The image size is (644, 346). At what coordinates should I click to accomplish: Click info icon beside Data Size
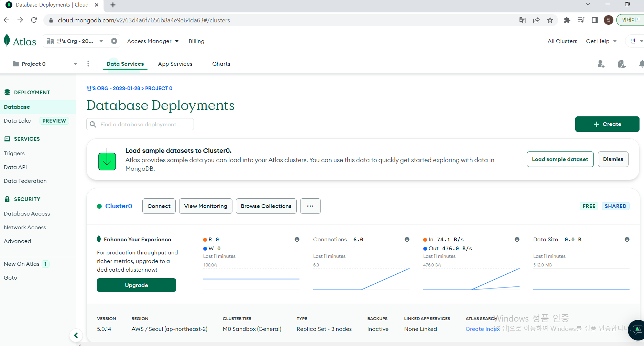(627, 239)
